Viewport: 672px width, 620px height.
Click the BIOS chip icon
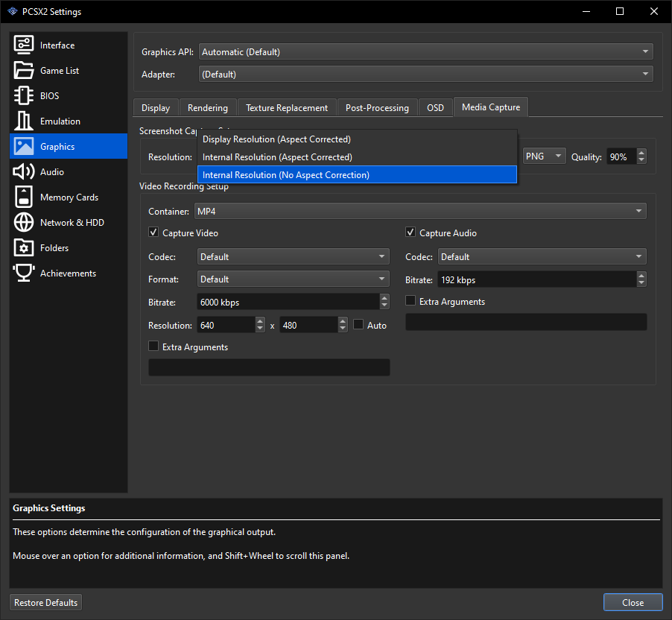pos(24,95)
